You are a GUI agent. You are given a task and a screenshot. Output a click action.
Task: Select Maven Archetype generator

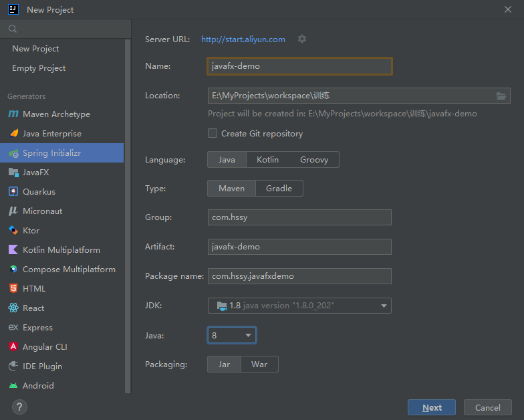[56, 114]
